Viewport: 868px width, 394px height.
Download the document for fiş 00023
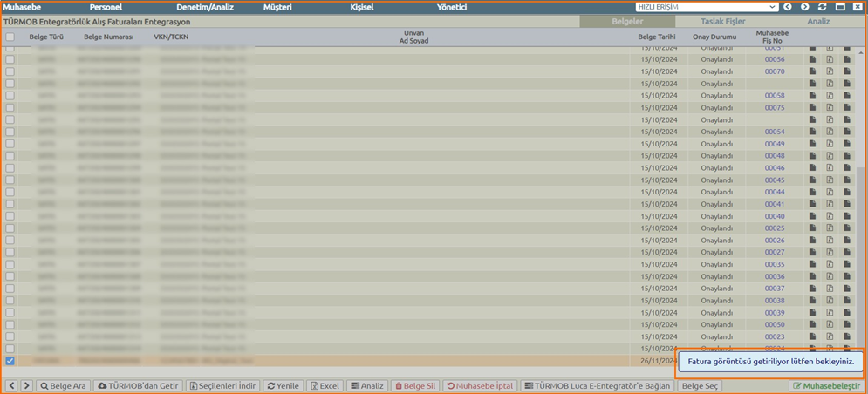click(x=830, y=336)
